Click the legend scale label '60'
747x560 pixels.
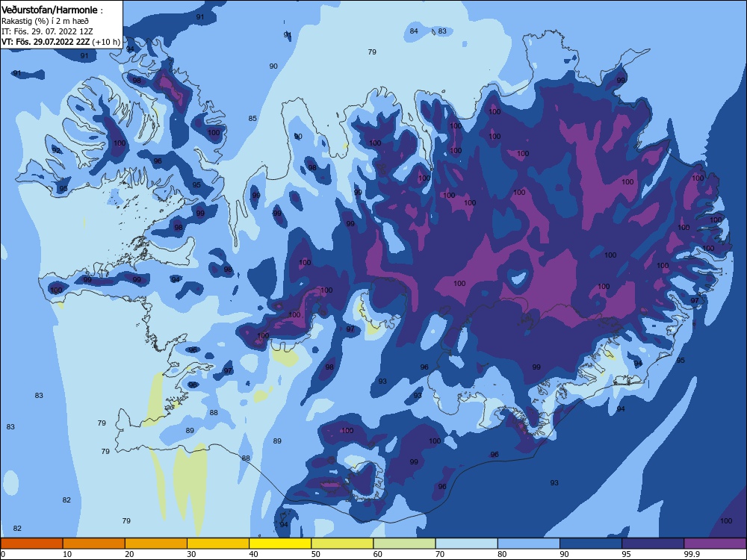click(x=378, y=554)
